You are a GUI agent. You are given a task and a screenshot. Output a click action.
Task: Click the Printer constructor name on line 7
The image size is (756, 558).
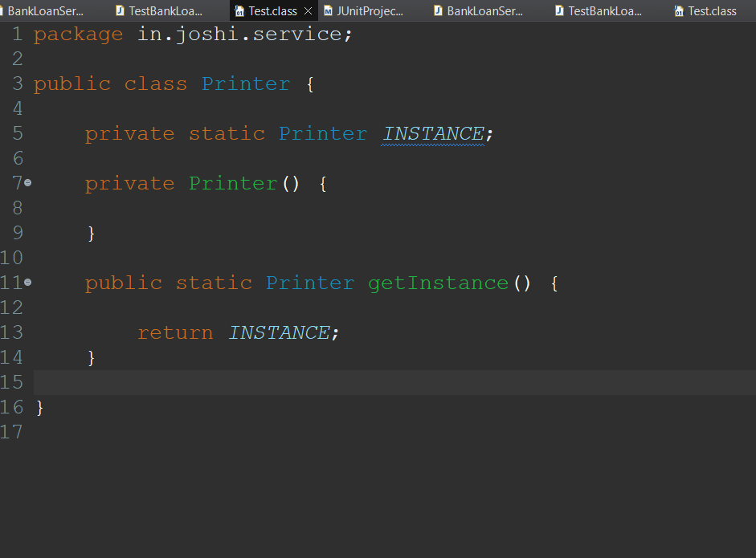(x=233, y=183)
